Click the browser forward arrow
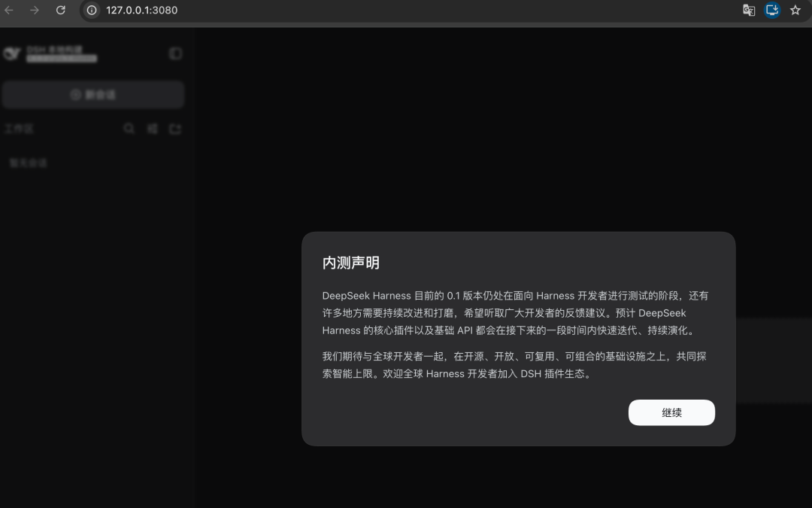 (x=35, y=10)
